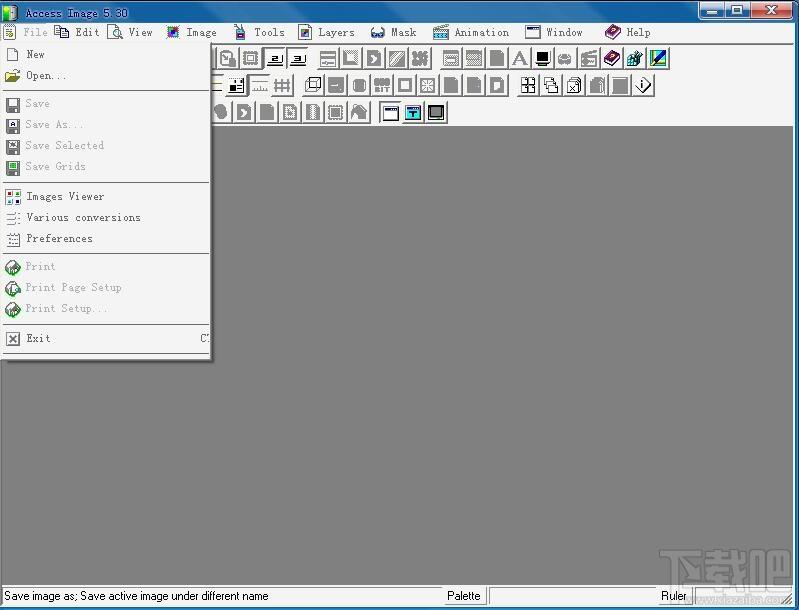Screen dimensions: 799x610
Task: Select Images Viewer menu entry
Action: 106,196
